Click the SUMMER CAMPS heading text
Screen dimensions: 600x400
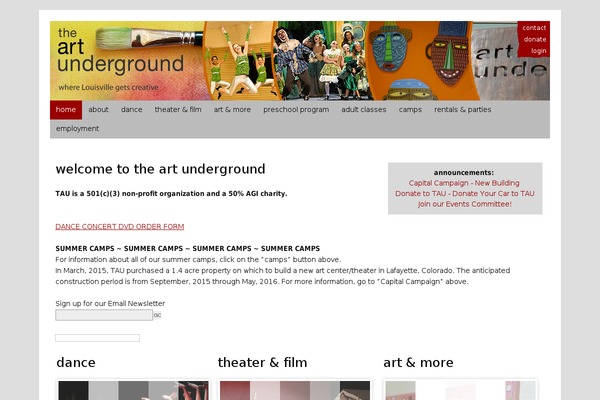(x=188, y=248)
